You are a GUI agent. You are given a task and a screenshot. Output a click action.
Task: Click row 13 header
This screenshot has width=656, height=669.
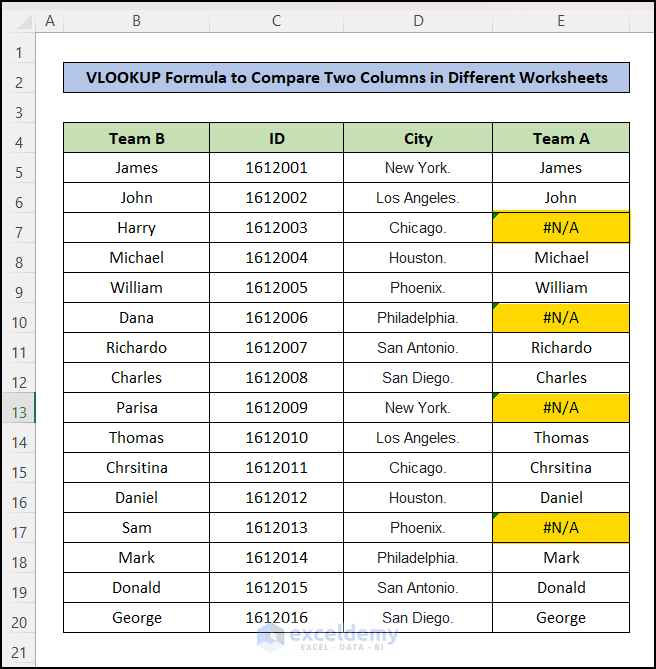(x=18, y=408)
